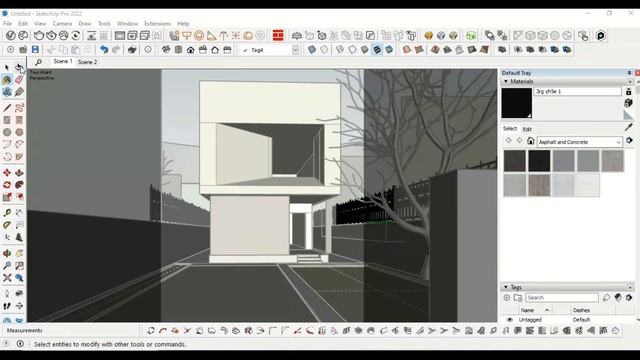The height and width of the screenshot is (360, 640).
Task: Switch to Edit tab in Materials
Action: (527, 129)
